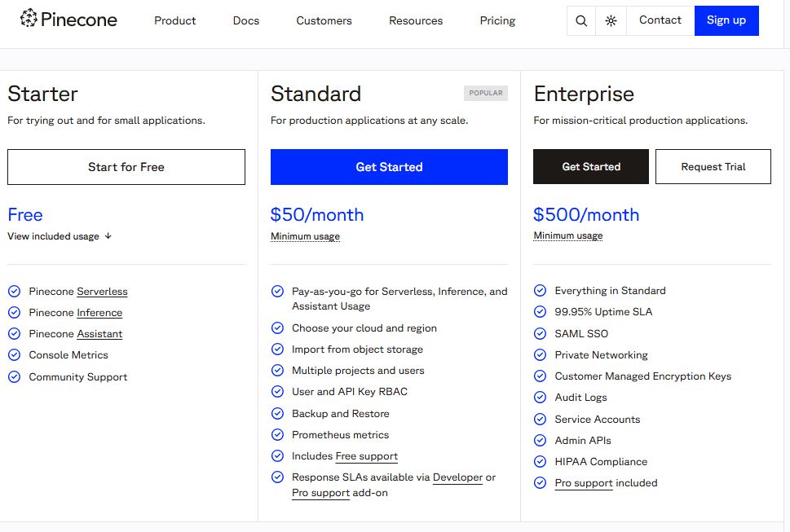Click the Console Metrics text
Viewport: 790px width, 532px height.
68,355
